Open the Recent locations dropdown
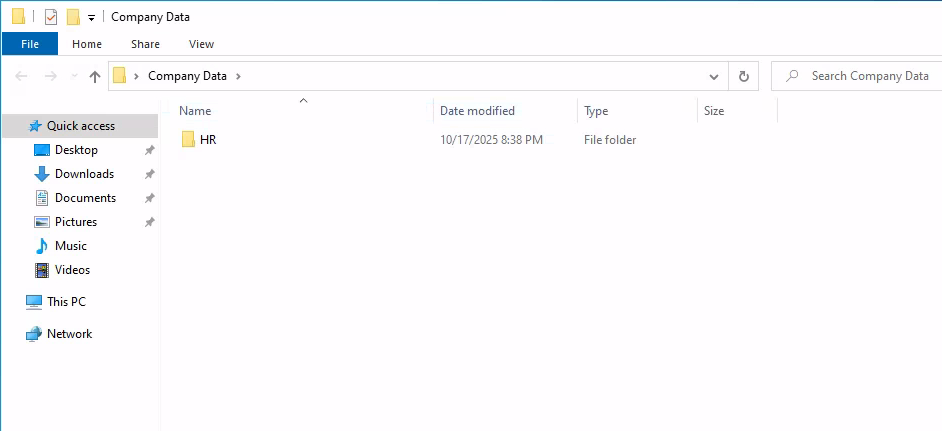Screen dimensions: 942x431 tap(74, 76)
